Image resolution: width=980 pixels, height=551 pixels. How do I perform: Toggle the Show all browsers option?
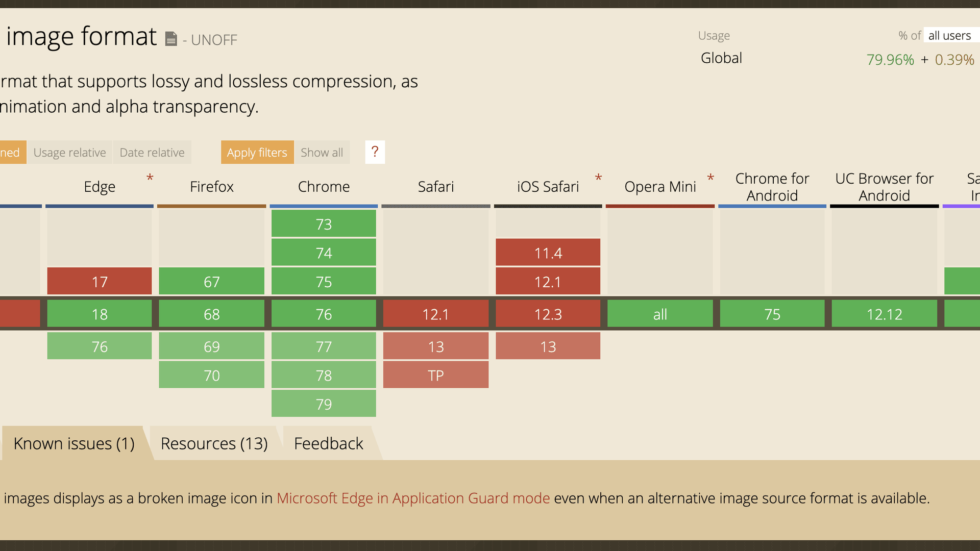(322, 153)
